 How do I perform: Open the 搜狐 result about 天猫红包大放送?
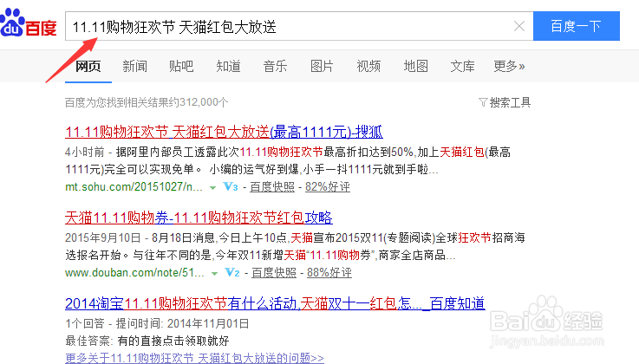[224, 132]
